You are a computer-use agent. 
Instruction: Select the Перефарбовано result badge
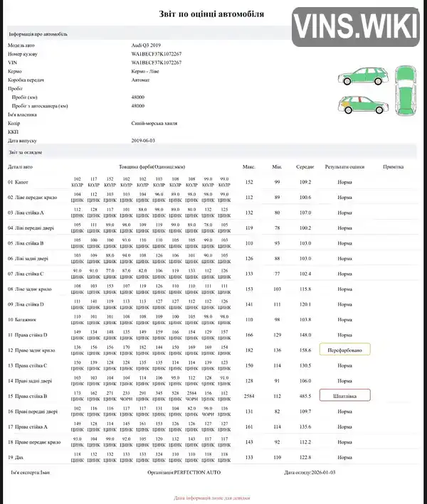point(344,350)
